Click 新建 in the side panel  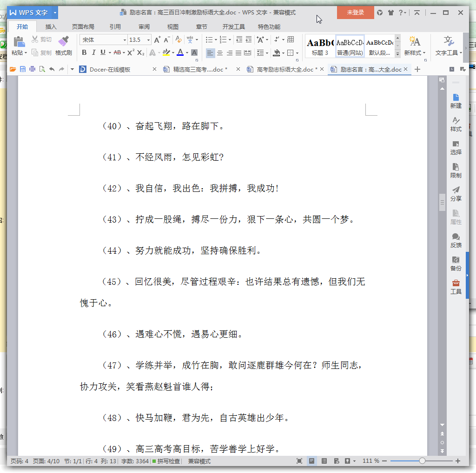(456, 101)
